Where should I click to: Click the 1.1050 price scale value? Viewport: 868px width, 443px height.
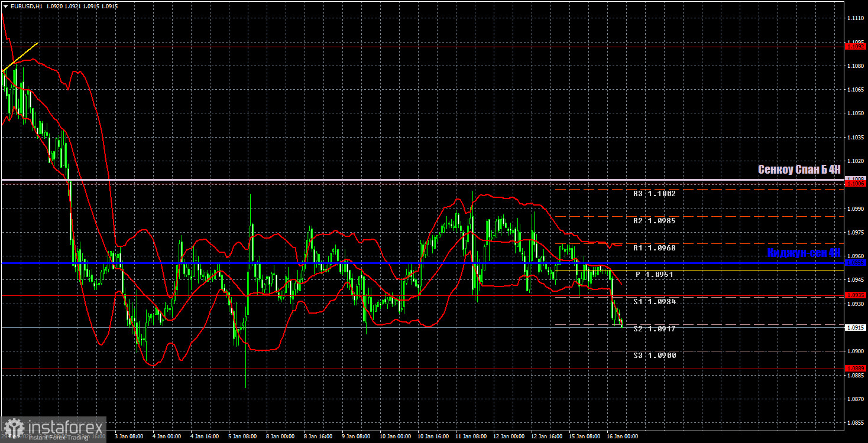857,113
